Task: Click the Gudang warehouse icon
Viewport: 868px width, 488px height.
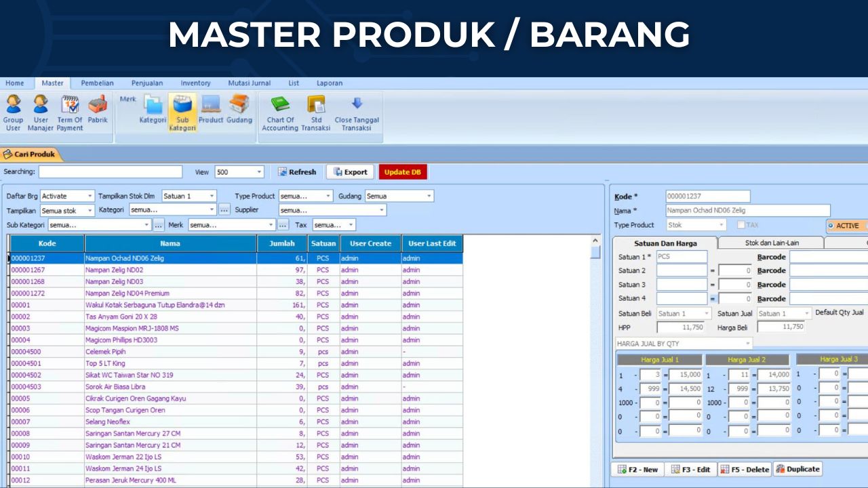Action: pyautogui.click(x=239, y=109)
